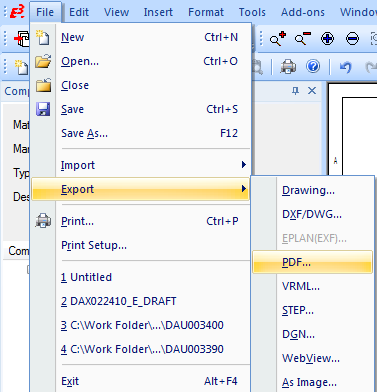This screenshot has width=377, height=392.
Task: Open recent file 1 Untitled
Action: coord(140,277)
